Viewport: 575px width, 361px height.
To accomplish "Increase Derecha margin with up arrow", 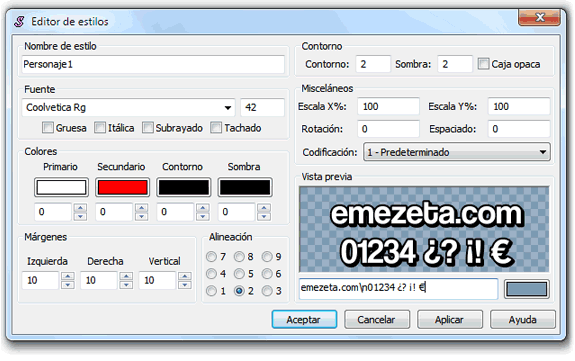I will pos(127,276).
